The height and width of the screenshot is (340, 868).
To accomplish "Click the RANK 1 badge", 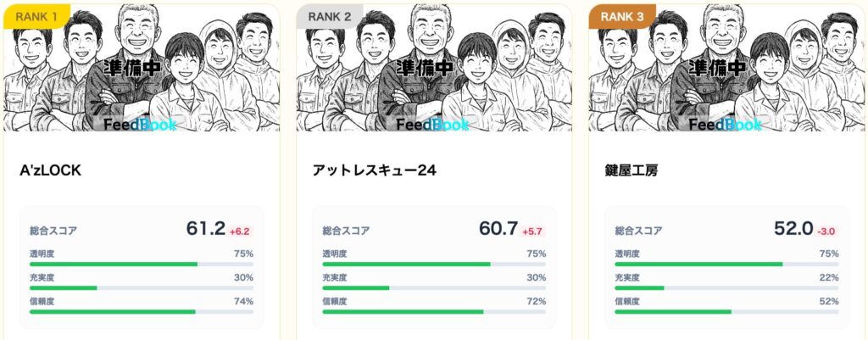I will coord(36,15).
